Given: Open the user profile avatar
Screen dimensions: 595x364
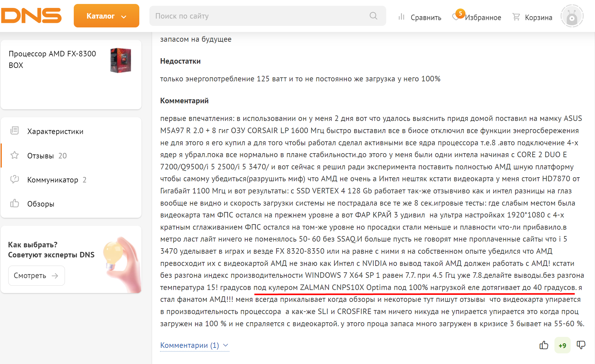Looking at the screenshot, I should pyautogui.click(x=572, y=16).
